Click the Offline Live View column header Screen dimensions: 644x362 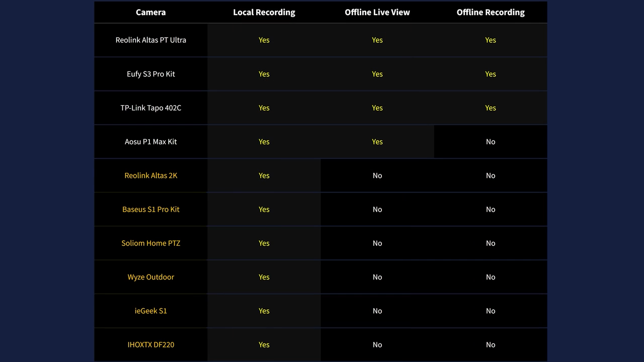(377, 12)
